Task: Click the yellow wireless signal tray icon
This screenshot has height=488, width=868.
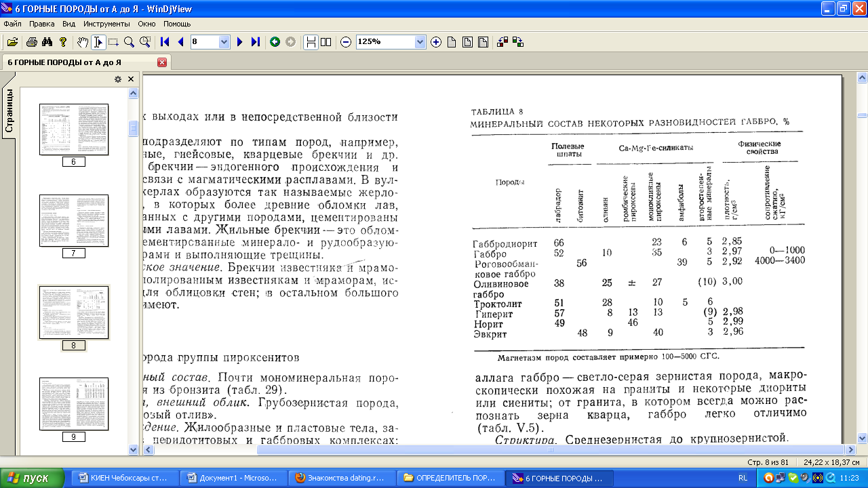Action: pyautogui.click(x=818, y=478)
